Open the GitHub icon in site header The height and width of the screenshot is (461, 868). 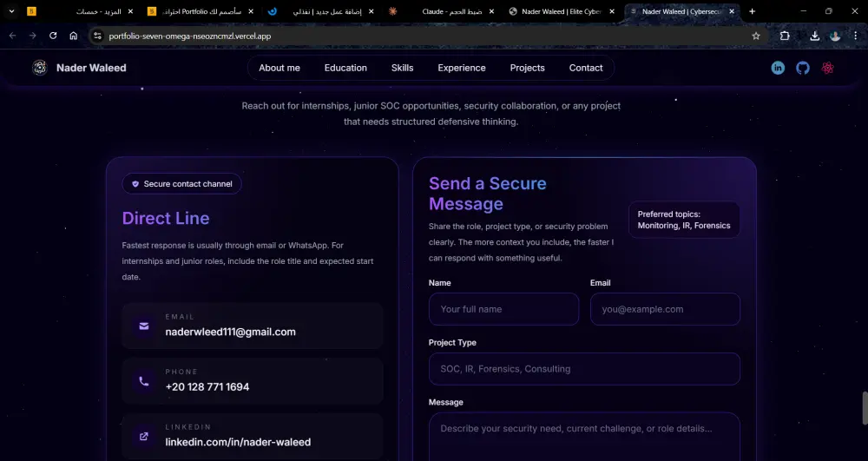(x=803, y=68)
